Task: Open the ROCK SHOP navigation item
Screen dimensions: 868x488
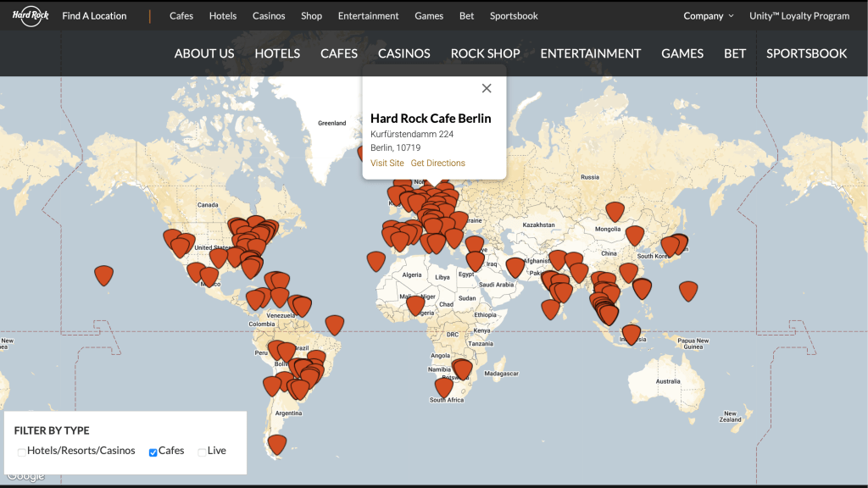Action: 485,53
